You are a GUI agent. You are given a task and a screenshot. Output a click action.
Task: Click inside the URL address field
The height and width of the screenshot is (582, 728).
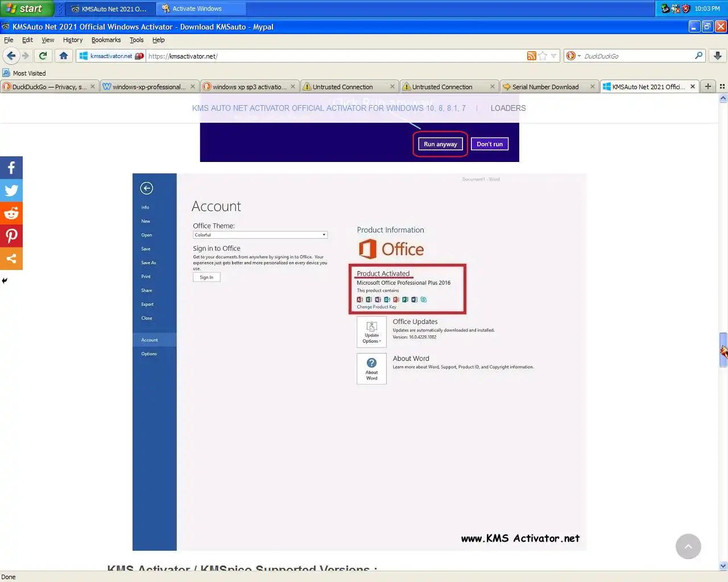[336, 56]
